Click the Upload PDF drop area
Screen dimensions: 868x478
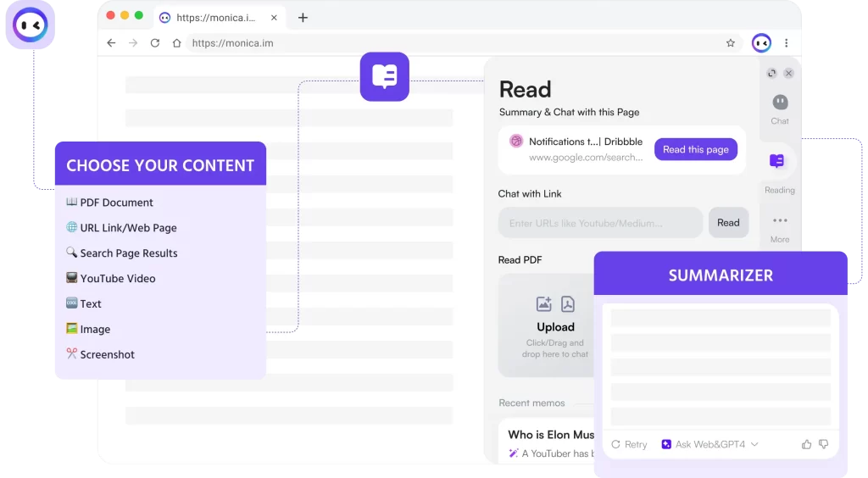click(555, 325)
